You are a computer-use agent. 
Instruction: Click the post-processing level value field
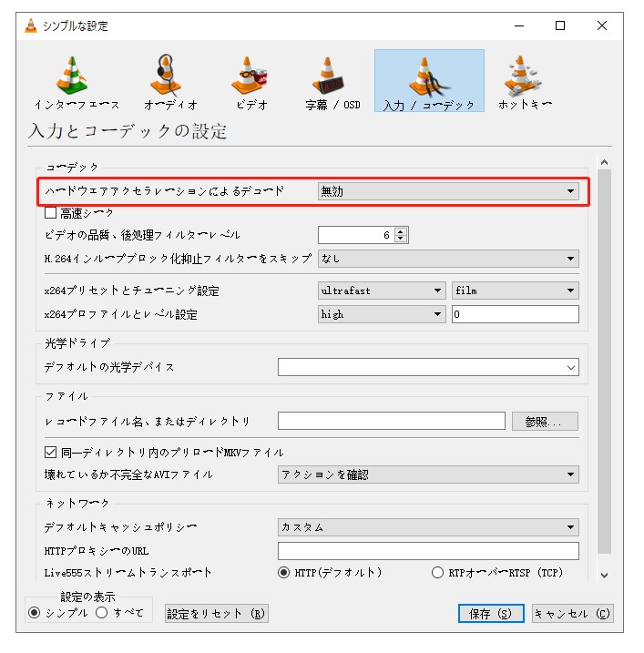click(x=356, y=235)
